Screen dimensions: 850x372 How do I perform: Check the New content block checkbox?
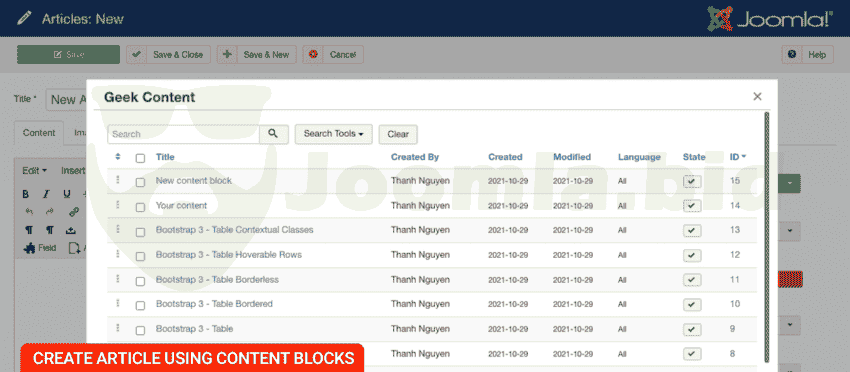pos(140,182)
